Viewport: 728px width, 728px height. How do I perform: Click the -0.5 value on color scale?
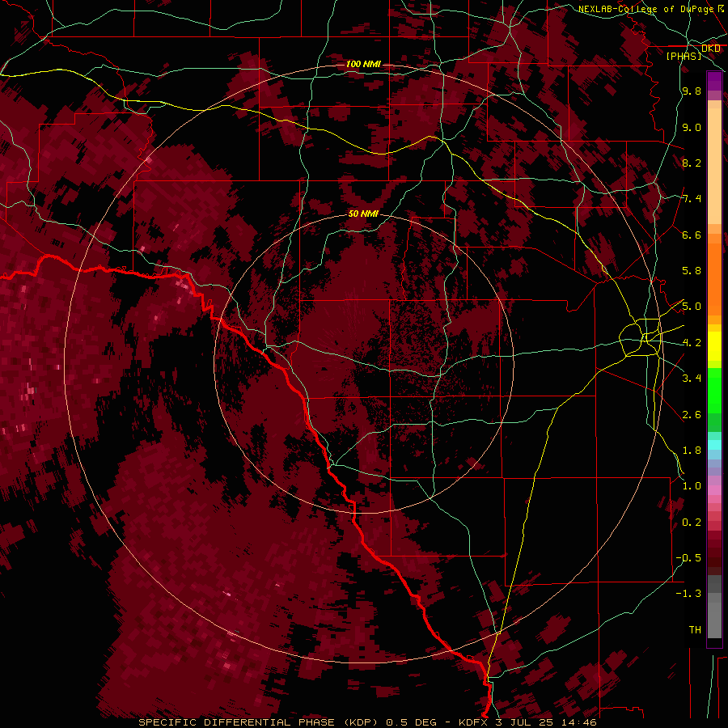point(688,558)
